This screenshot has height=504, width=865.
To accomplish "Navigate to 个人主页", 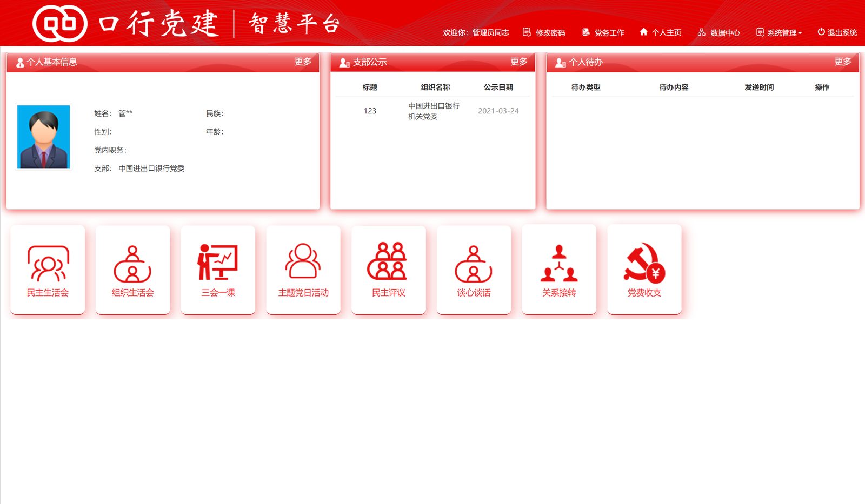I will (661, 32).
